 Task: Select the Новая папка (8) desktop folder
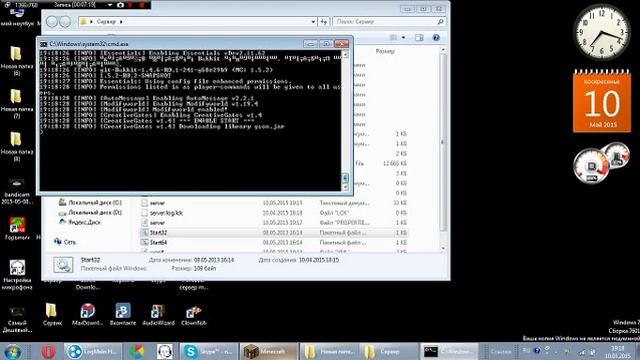(x=17, y=147)
